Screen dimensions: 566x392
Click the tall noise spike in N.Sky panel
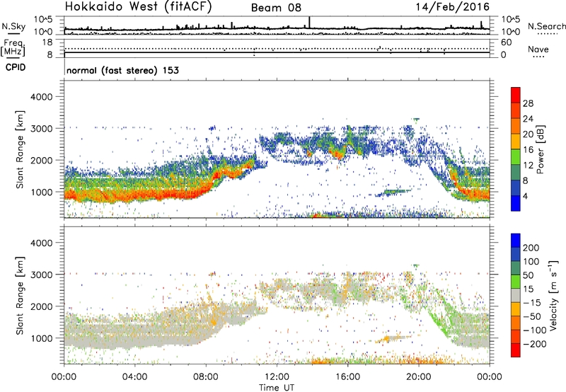(309, 23)
